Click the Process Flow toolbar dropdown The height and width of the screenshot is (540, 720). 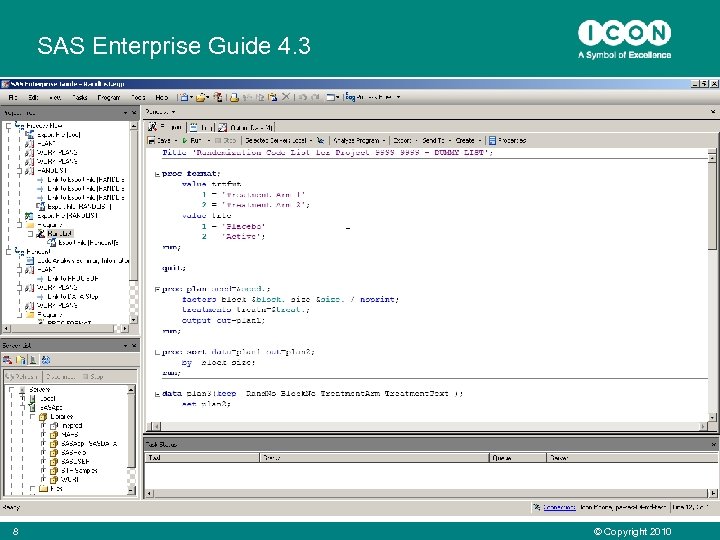pyautogui.click(x=372, y=97)
